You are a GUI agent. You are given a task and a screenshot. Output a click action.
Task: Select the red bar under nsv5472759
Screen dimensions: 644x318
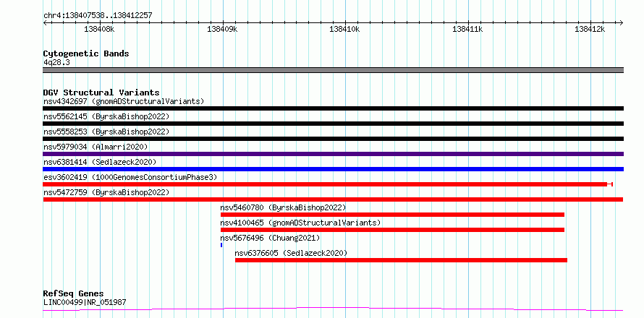(x=333, y=199)
